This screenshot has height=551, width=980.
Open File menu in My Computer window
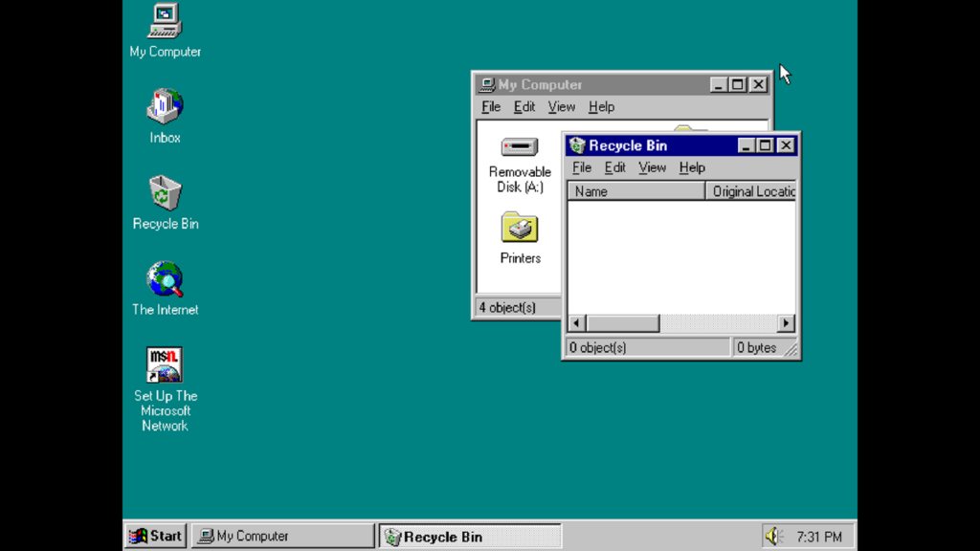491,107
